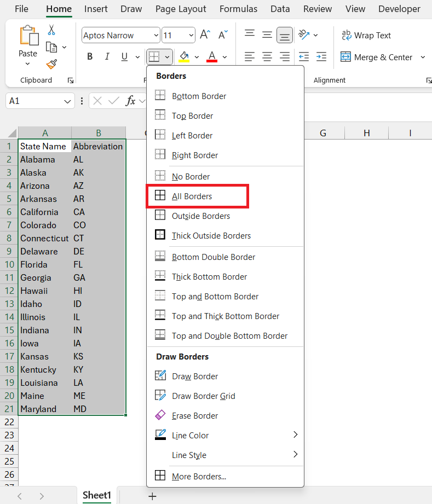Switch to the Formulas tab
This screenshot has width=432, height=504.
pyautogui.click(x=238, y=9)
